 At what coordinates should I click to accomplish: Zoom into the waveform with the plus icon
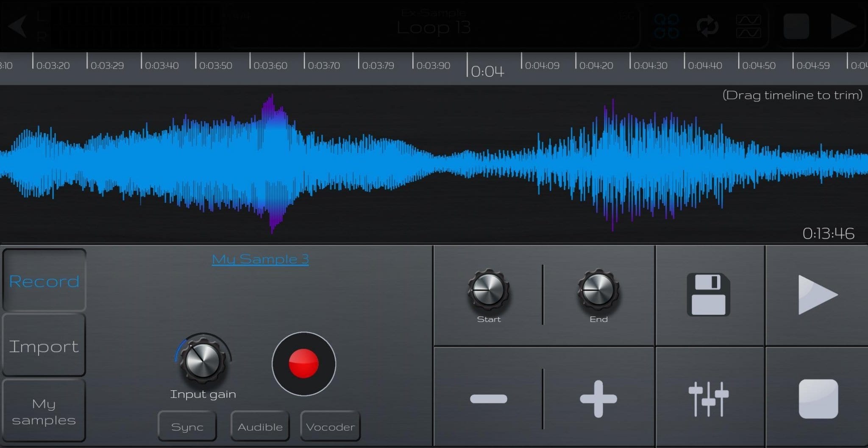click(598, 399)
